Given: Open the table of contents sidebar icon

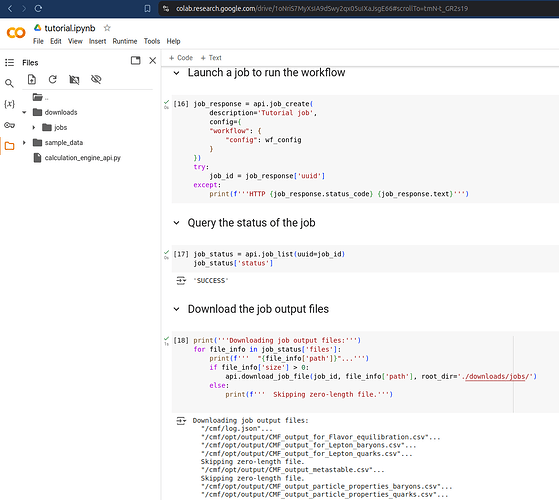Looking at the screenshot, I should [x=9, y=63].
